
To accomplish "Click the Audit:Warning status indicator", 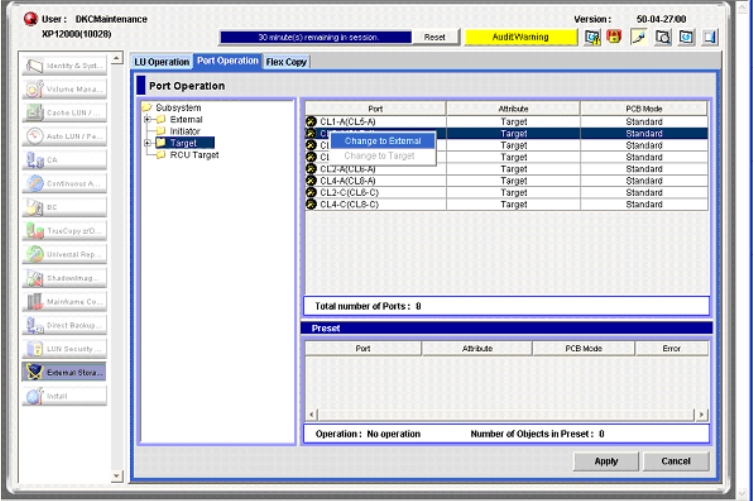I will point(521,37).
